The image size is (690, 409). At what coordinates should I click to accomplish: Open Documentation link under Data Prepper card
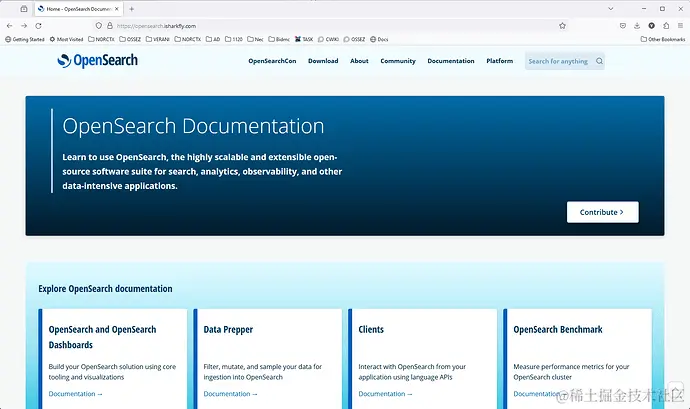pyautogui.click(x=230, y=394)
